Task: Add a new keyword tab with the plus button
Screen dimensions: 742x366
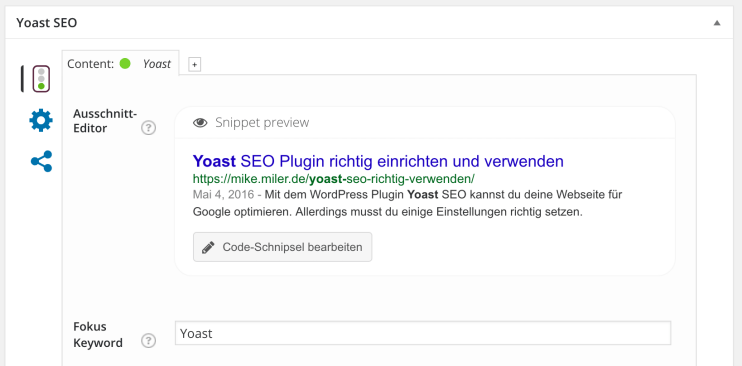Action: pyautogui.click(x=194, y=64)
